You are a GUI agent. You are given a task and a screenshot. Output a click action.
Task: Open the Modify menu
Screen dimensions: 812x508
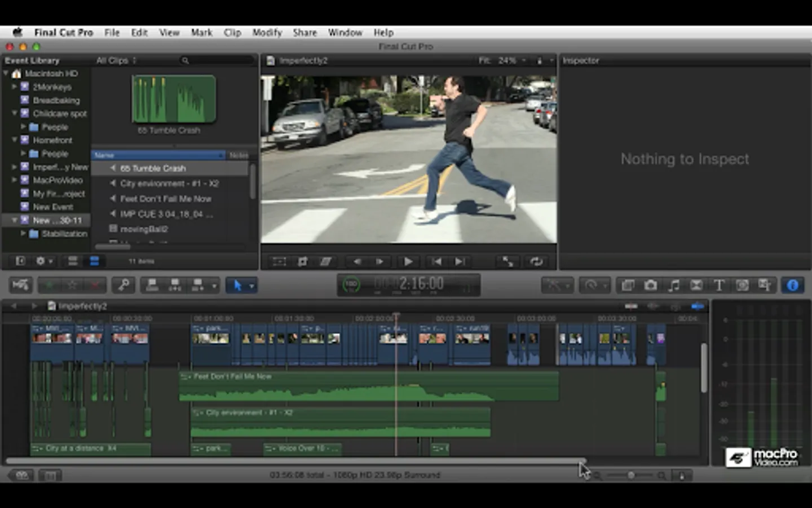pos(267,33)
